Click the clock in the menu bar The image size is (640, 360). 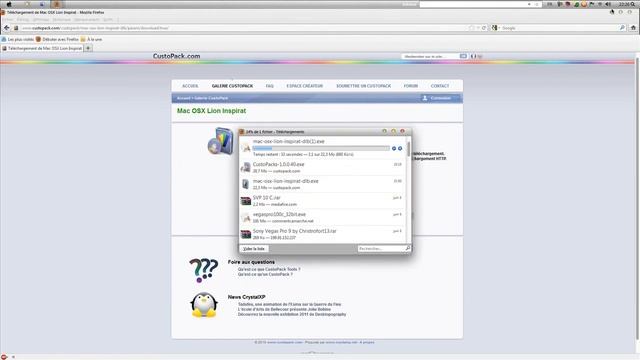pos(623,4)
